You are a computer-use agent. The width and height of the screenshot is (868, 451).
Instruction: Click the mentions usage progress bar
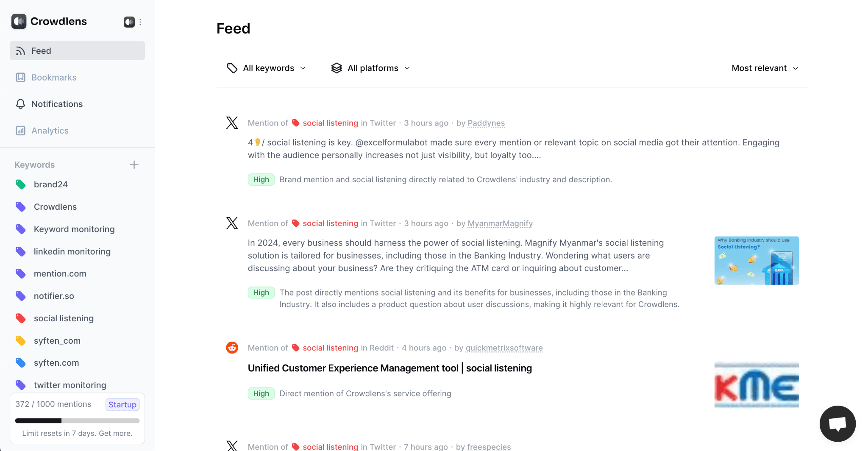point(77,421)
